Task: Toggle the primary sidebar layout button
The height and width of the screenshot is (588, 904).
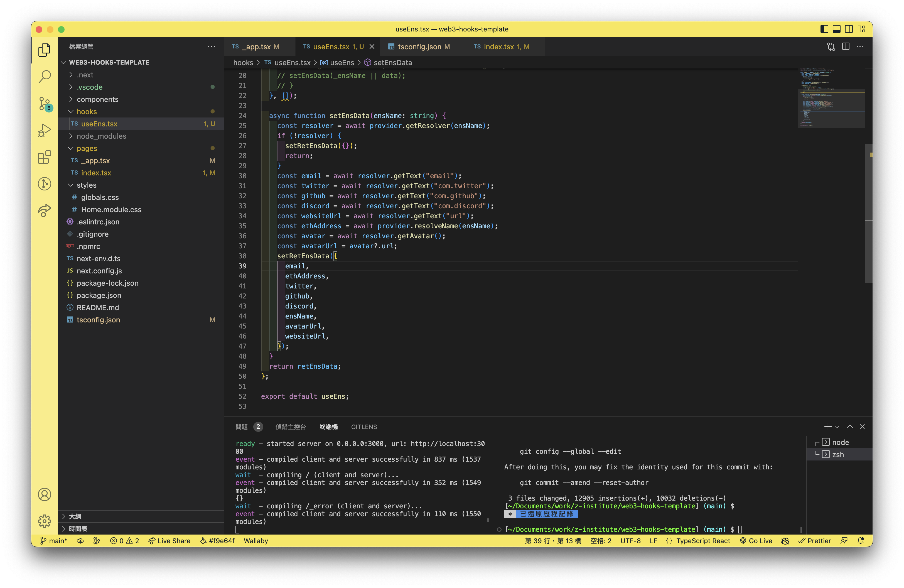Action: 824,29
